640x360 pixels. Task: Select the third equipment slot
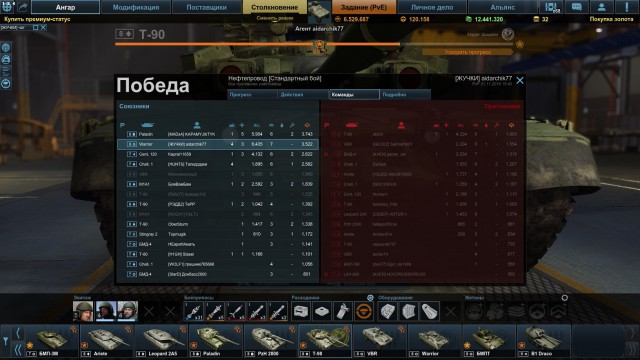click(430, 311)
